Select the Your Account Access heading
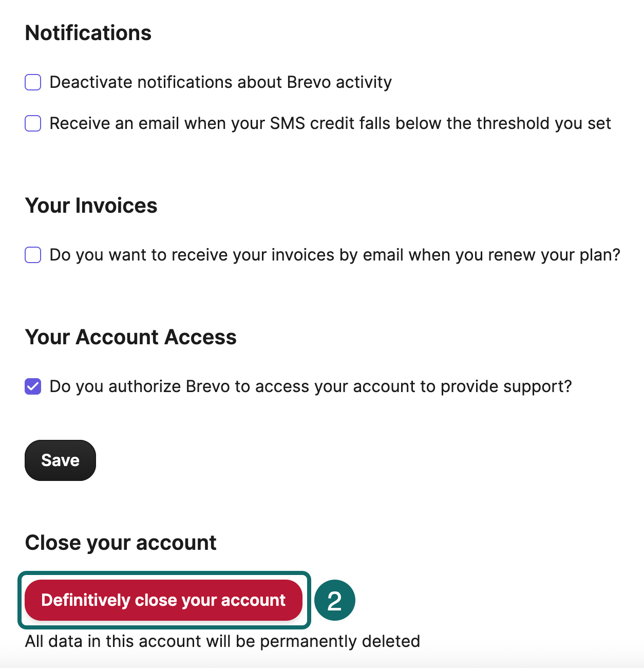 point(131,337)
